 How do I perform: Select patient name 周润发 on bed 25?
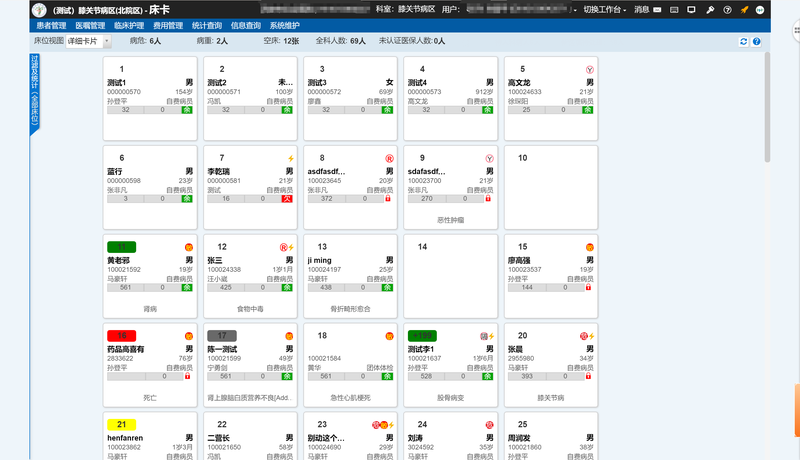click(519, 438)
